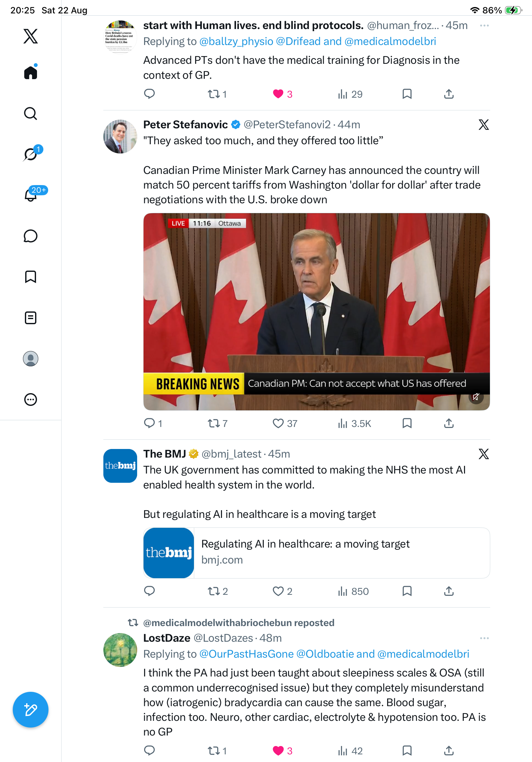Screen dimensions: 532x762
Task: Open Regulating AI in healthcare link card
Action: 316,553
